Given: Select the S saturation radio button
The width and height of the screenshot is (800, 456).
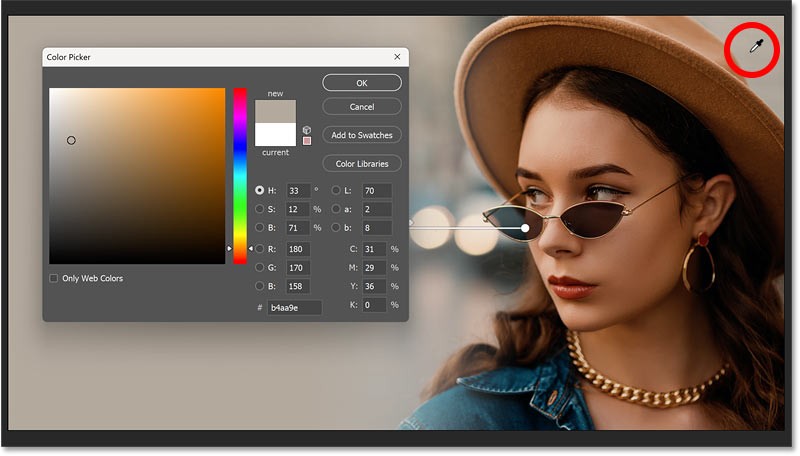Looking at the screenshot, I should click(261, 209).
